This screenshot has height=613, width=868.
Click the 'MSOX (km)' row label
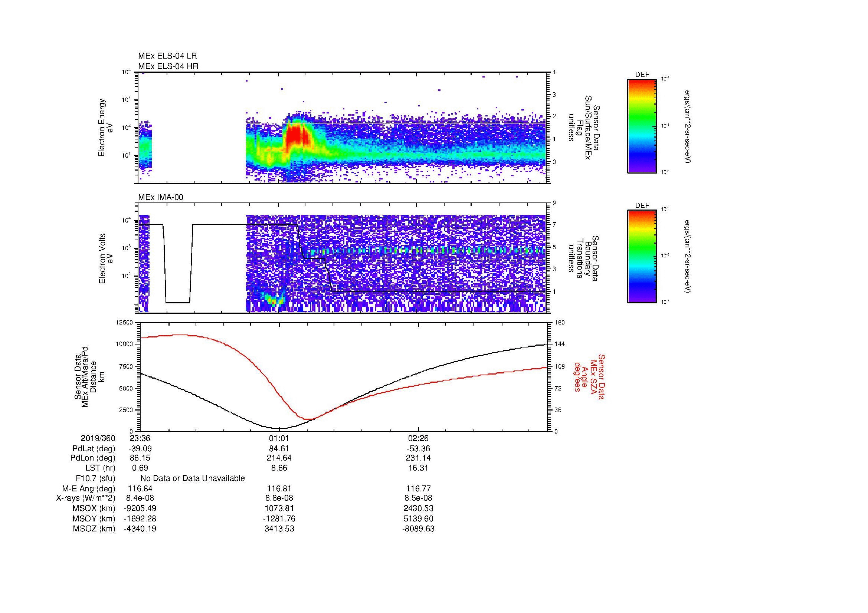(94, 508)
